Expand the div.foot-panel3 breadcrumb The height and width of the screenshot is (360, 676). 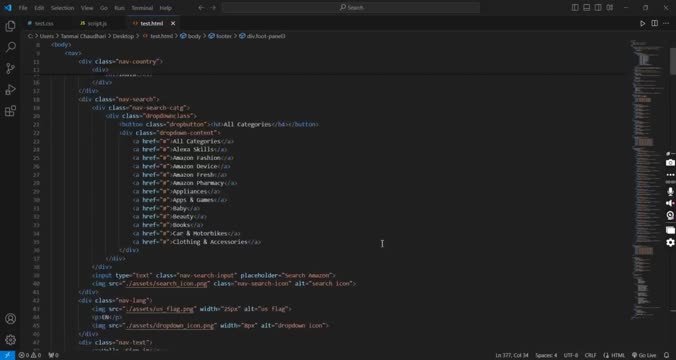pos(262,36)
